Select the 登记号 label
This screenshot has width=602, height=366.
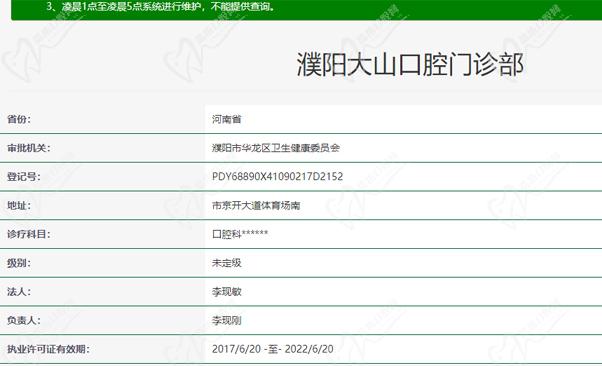(23, 177)
